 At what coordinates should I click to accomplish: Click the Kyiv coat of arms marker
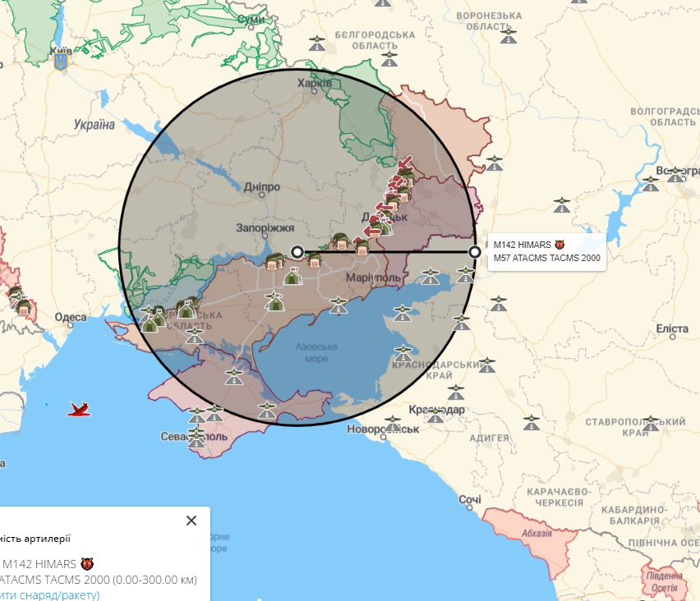click(60, 62)
